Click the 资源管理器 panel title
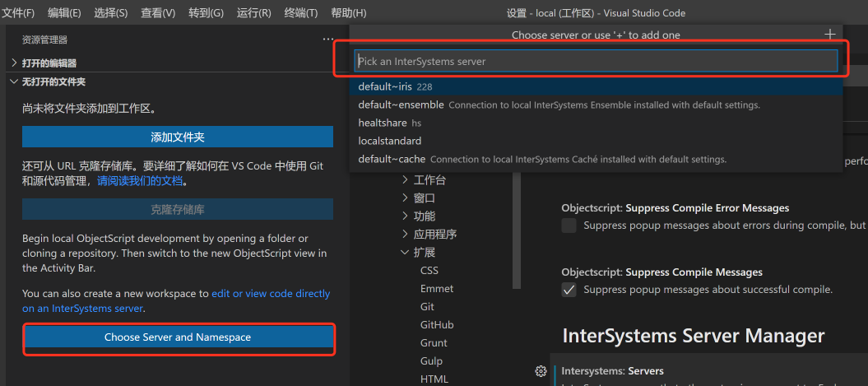 (44, 40)
